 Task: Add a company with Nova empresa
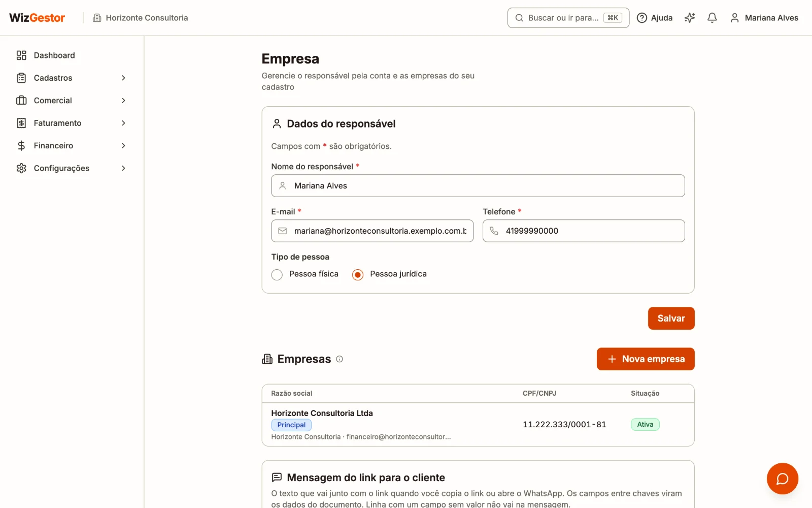point(646,359)
